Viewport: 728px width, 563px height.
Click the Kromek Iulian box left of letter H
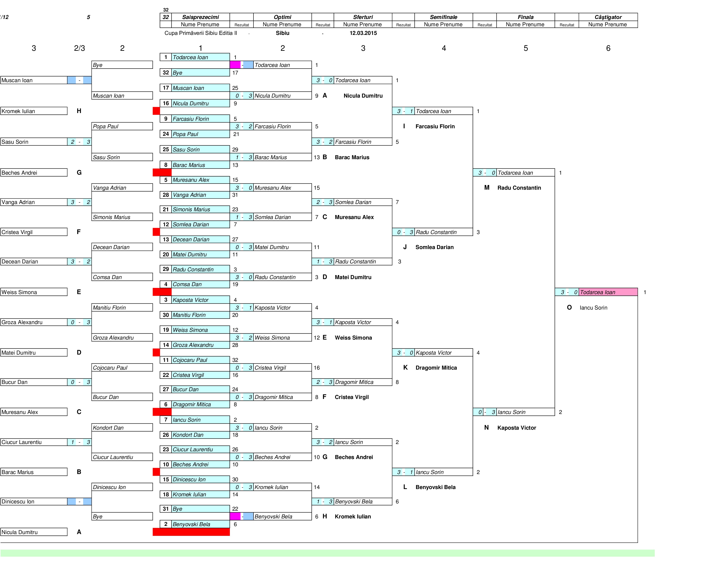34,111
